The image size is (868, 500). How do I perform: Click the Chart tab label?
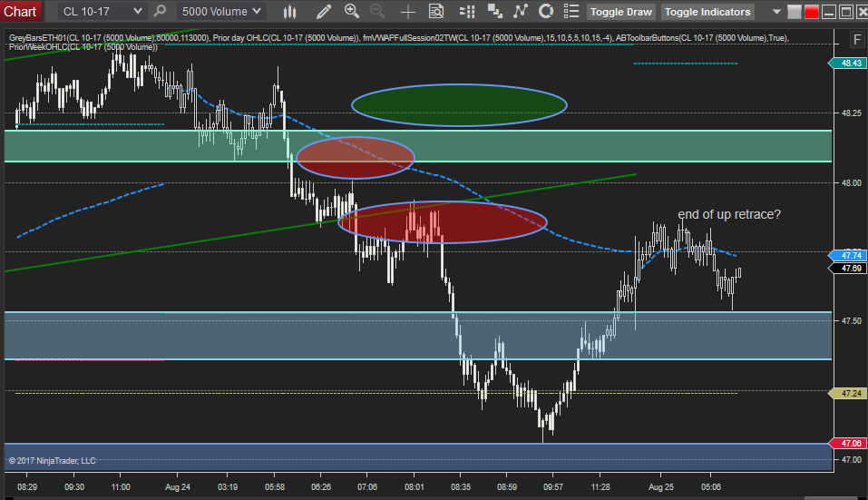pyautogui.click(x=21, y=11)
